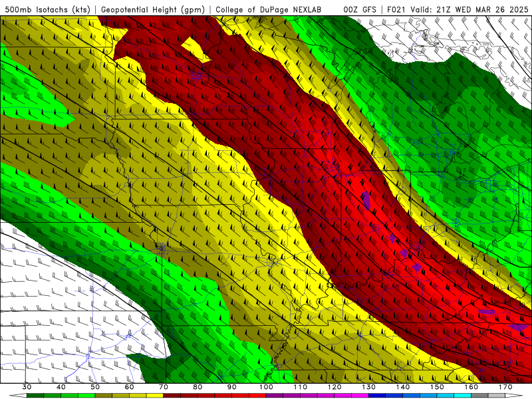
Task: Click the color bar's right end arrow
Action: 513,396
